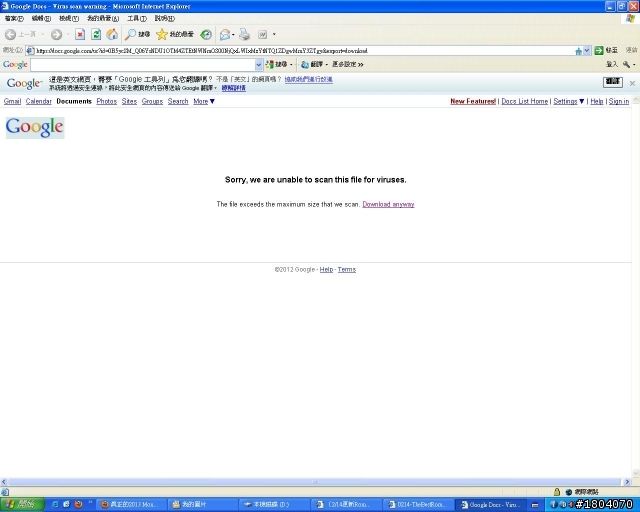Expand the Google Toolbar search box dropdown
This screenshot has height=512, width=640.
point(258,65)
